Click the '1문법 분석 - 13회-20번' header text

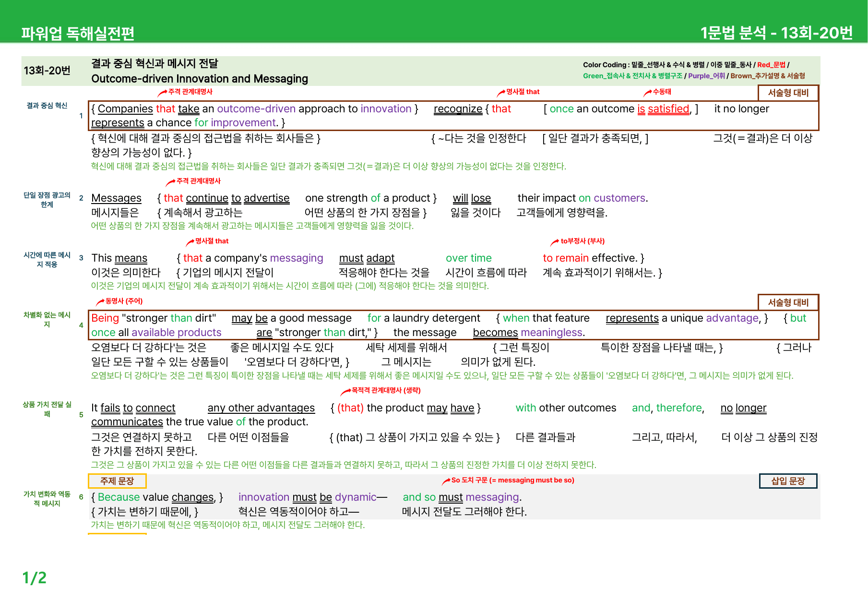[x=776, y=33]
